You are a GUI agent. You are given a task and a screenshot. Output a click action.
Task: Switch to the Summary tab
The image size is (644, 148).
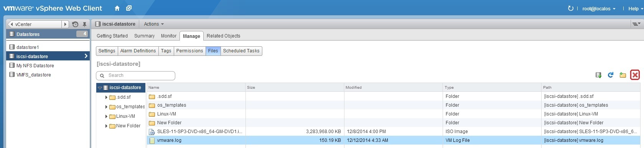[144, 36]
